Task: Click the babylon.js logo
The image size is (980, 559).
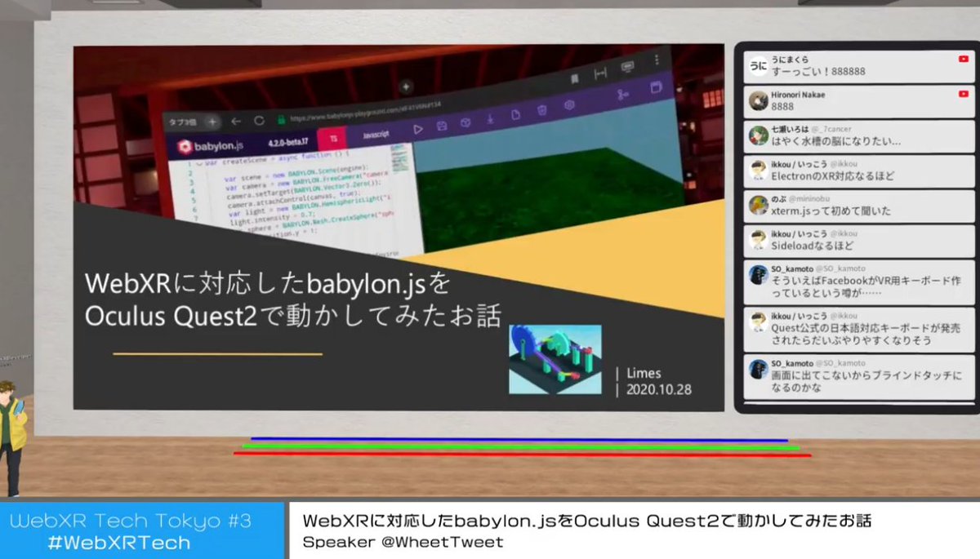Action: [209, 148]
